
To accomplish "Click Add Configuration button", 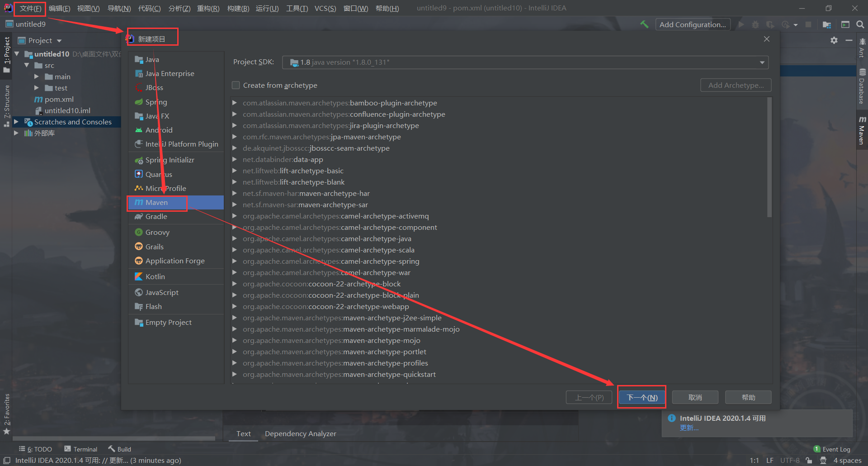I will 693,24.
